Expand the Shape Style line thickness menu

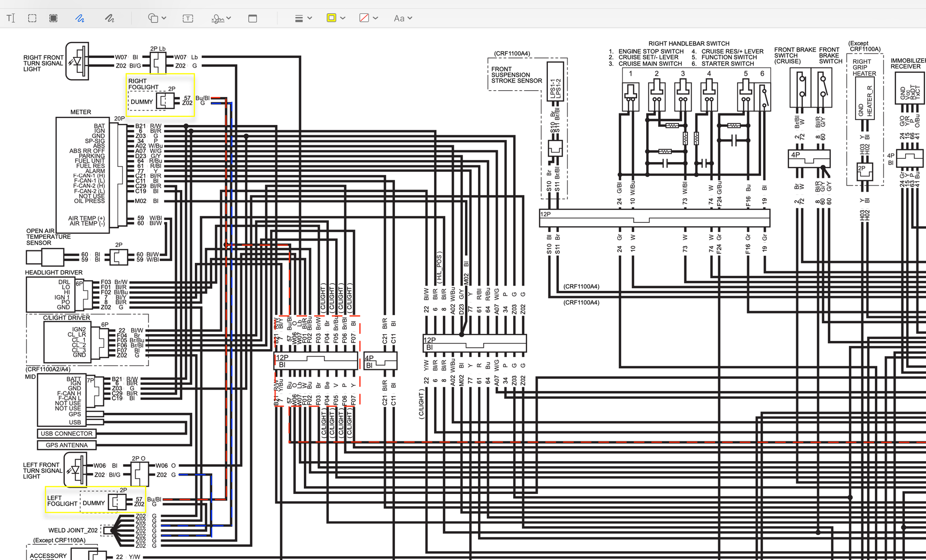310,18
